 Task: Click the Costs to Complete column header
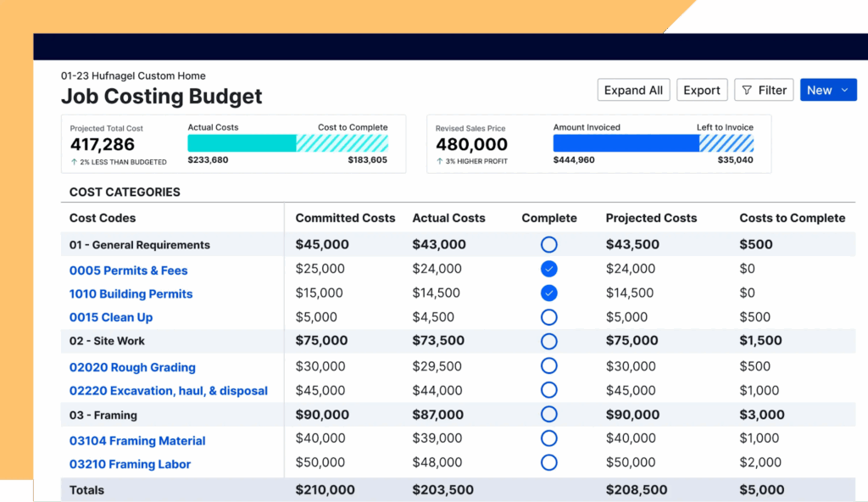(792, 218)
